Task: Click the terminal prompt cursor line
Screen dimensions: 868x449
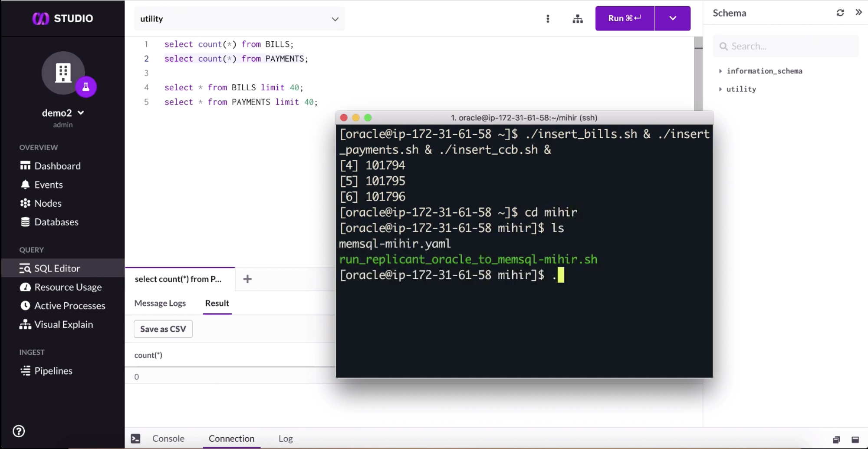Action: (451, 275)
